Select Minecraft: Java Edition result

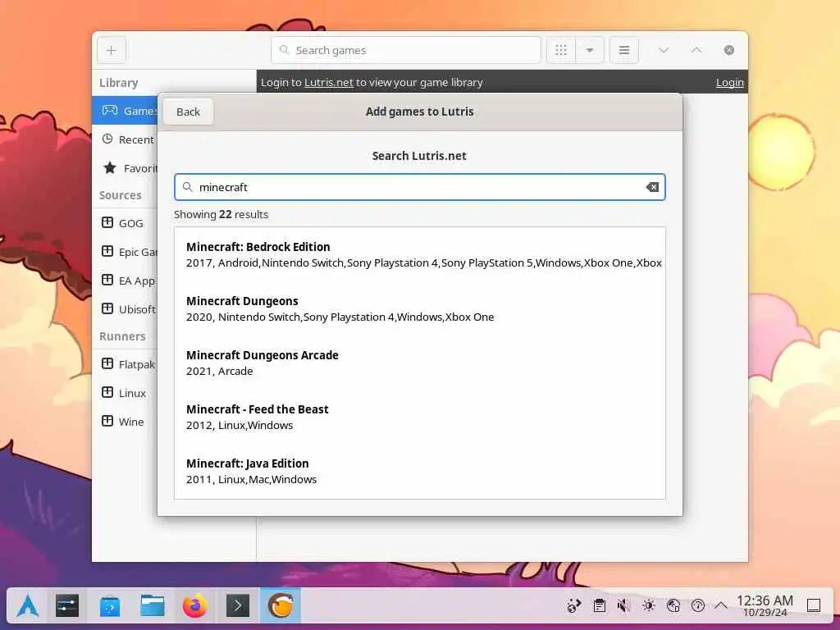click(x=419, y=471)
